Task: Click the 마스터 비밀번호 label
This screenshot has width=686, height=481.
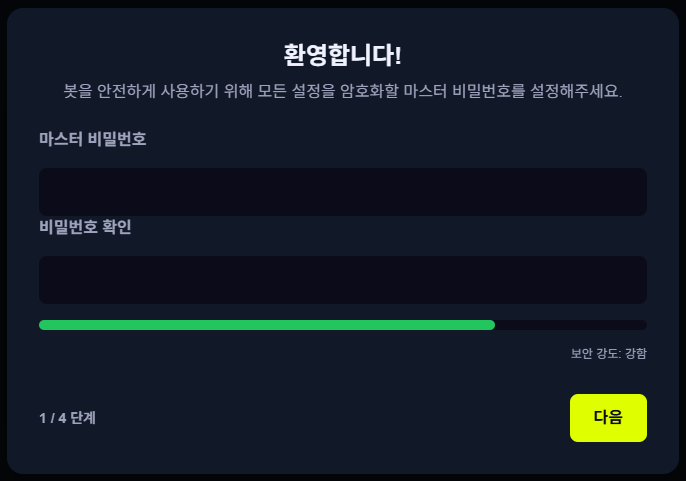Action: pyautogui.click(x=93, y=139)
